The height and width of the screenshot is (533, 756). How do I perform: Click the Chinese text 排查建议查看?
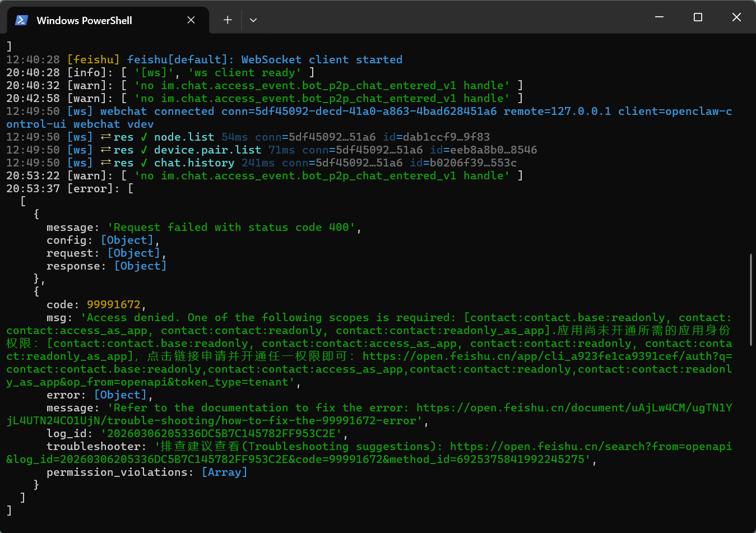[x=200, y=446]
